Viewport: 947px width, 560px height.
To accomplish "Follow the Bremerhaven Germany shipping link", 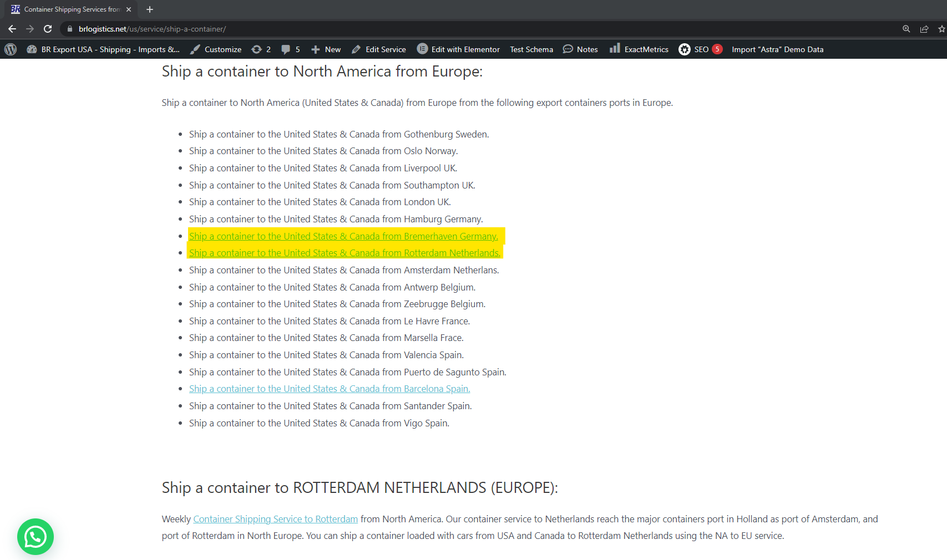I will pyautogui.click(x=343, y=236).
